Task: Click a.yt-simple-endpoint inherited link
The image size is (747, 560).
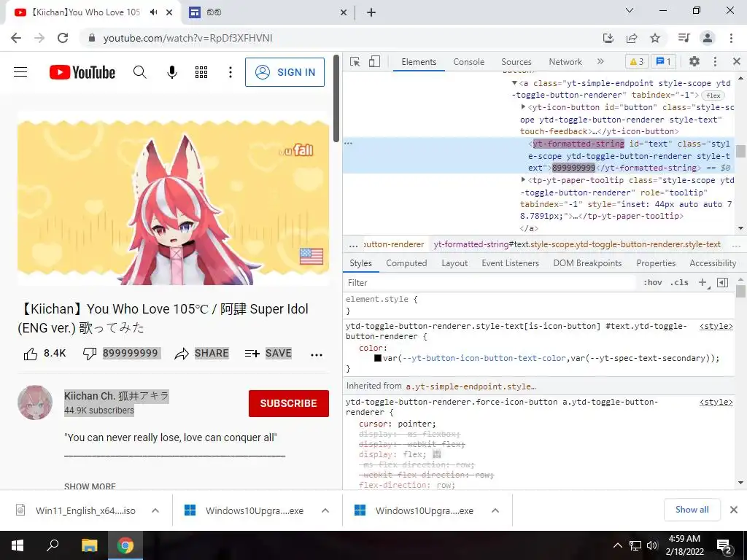Action: coord(471,386)
